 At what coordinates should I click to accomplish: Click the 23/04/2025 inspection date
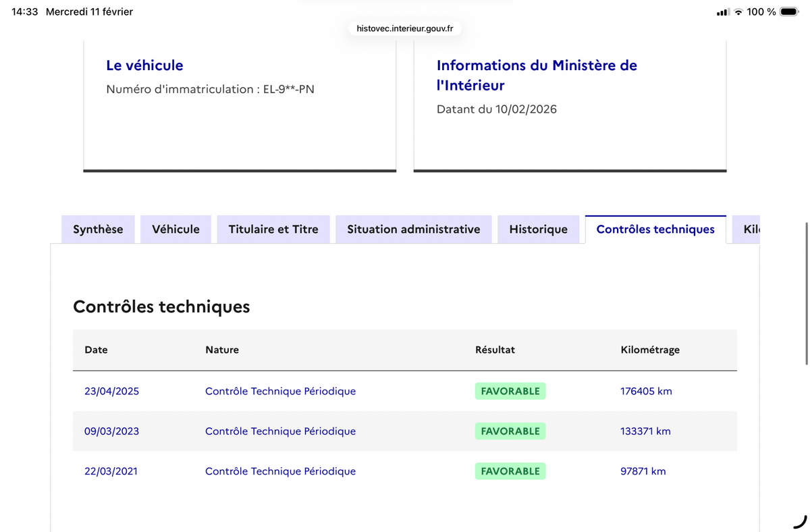111,391
